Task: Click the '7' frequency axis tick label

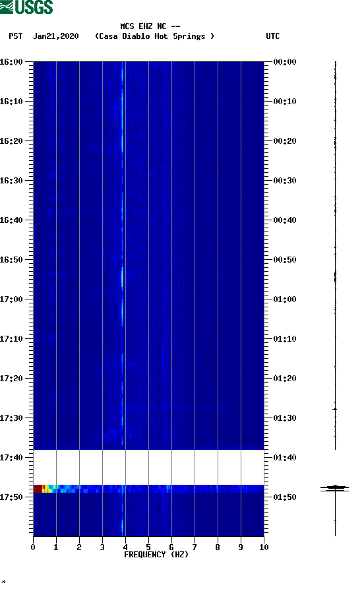Action: pos(195,547)
